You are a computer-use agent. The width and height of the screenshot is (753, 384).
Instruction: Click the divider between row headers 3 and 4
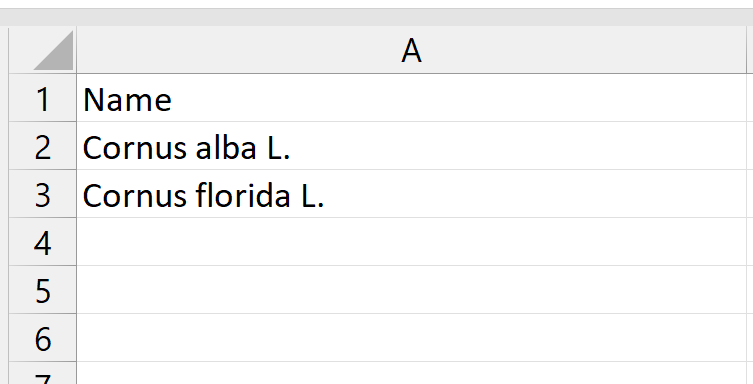point(42,217)
